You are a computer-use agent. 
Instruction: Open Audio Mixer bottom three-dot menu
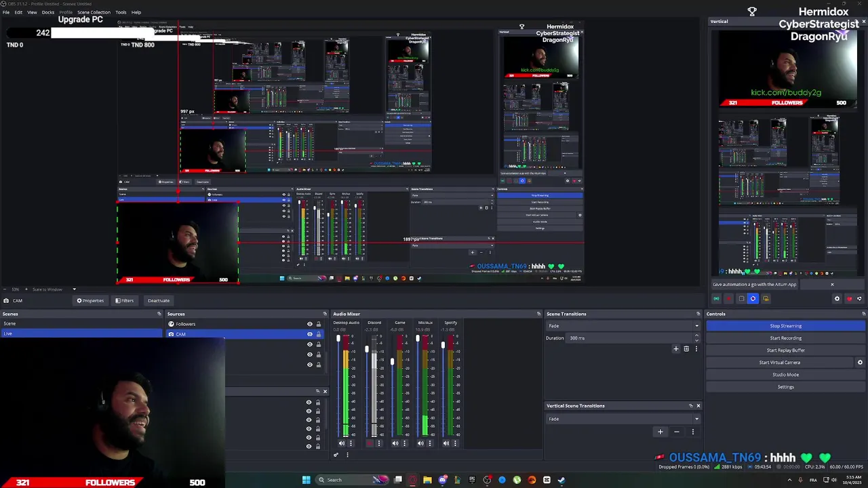347,455
